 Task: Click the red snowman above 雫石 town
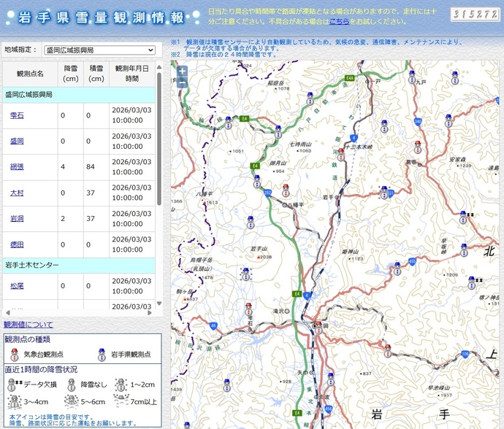pos(248,309)
